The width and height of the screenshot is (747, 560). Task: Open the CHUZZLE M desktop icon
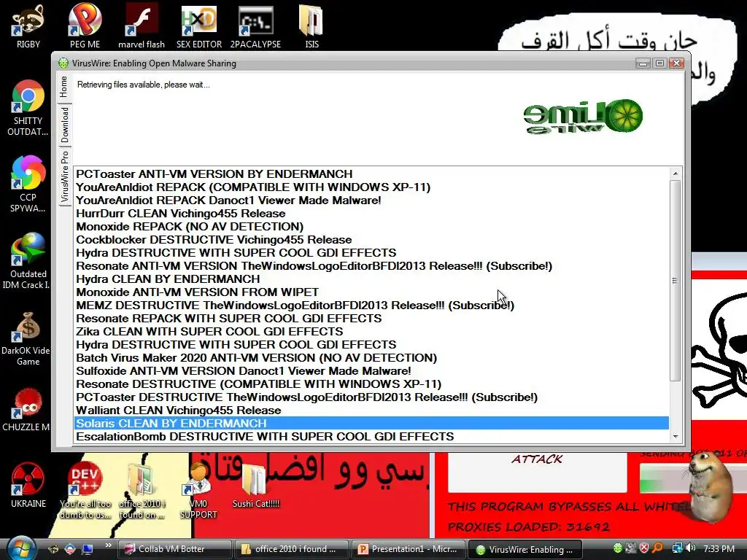(27, 410)
